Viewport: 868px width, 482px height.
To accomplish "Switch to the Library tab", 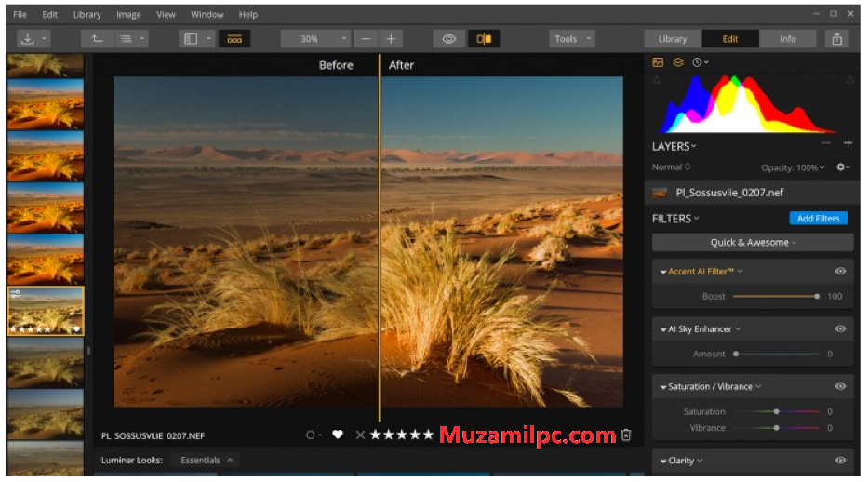I will pos(673,39).
